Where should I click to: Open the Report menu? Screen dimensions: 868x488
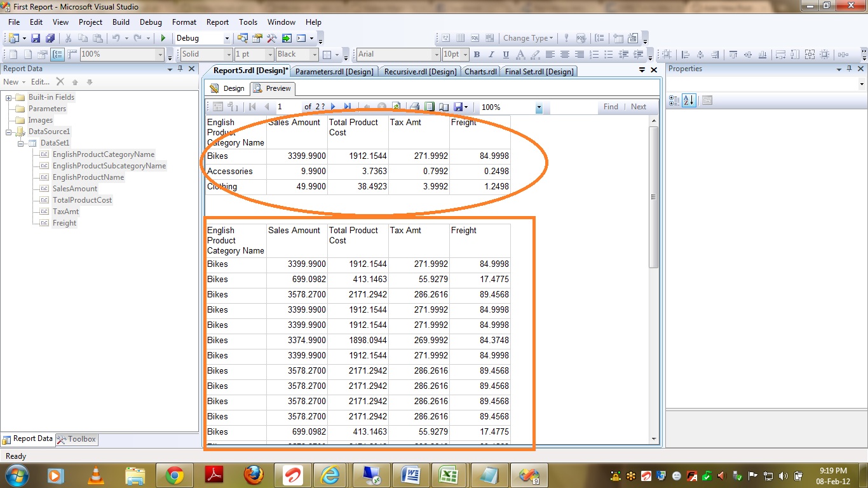(x=217, y=22)
